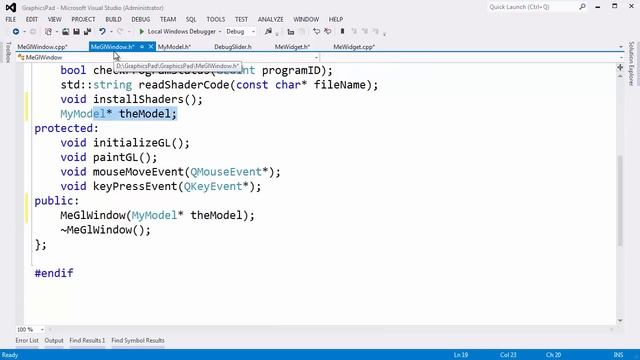The height and width of the screenshot is (360, 640).
Task: Click the INS indicator in status bar
Action: click(x=618, y=355)
